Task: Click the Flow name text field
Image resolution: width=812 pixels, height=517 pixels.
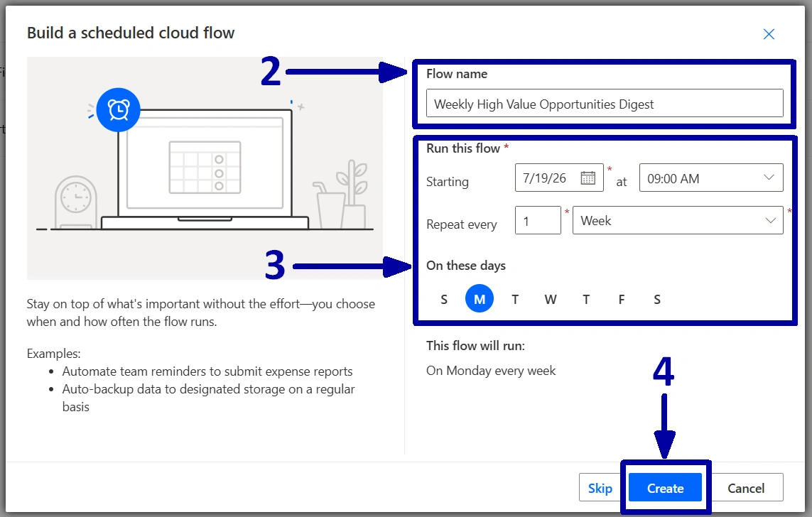Action: click(605, 104)
